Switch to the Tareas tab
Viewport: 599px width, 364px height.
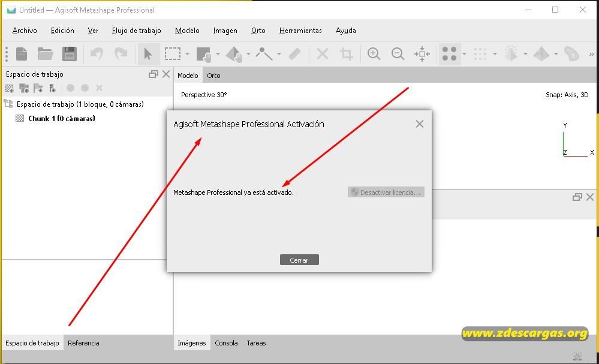pyautogui.click(x=256, y=343)
